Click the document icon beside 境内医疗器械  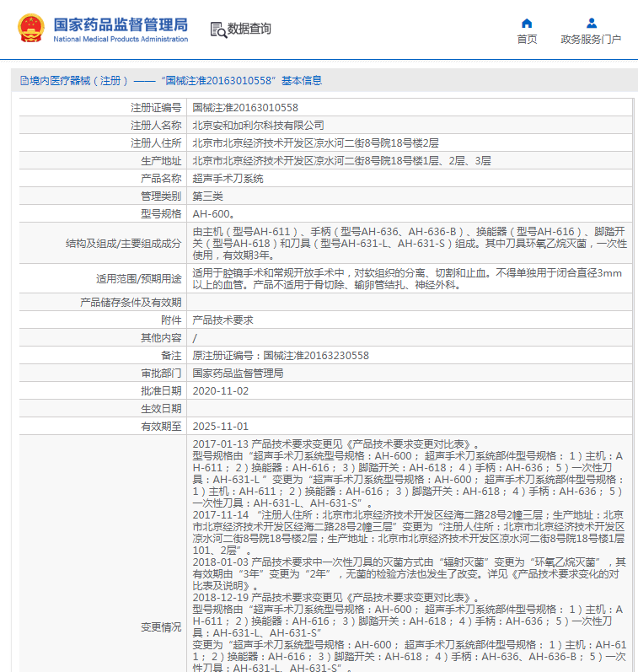point(24,81)
